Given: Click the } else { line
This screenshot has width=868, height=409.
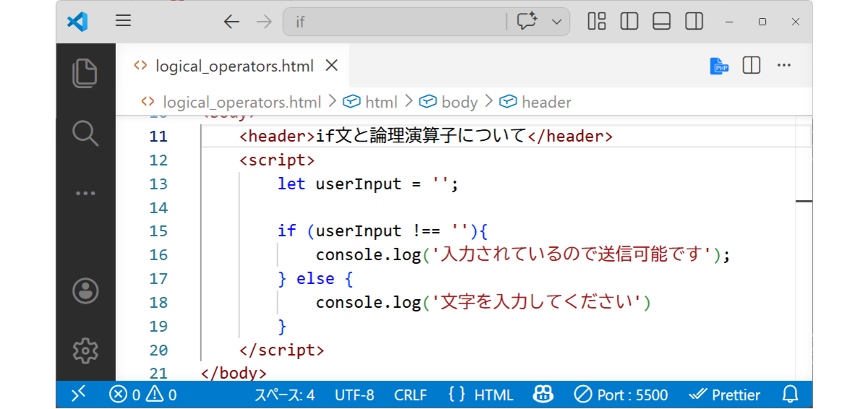Looking at the screenshot, I should tap(315, 278).
